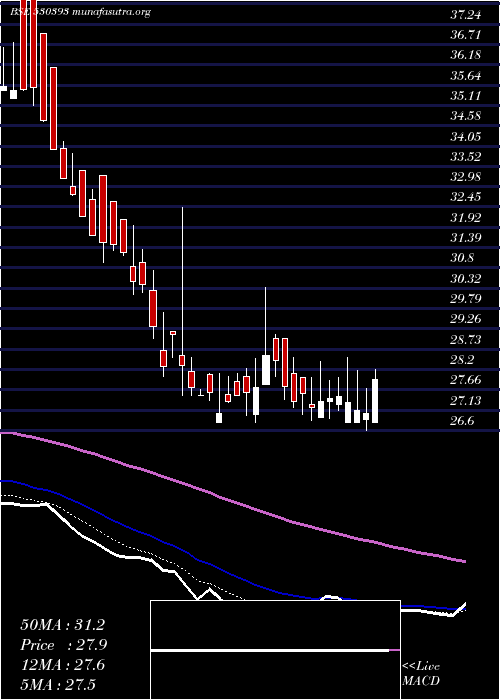Click the 32.98 price label
Image resolution: width=500 pixels, height=700 pixels.
click(465, 177)
